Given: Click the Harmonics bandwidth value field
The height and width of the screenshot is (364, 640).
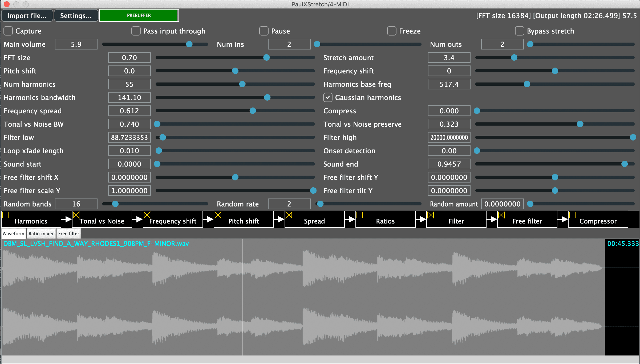Looking at the screenshot, I should coord(129,97).
